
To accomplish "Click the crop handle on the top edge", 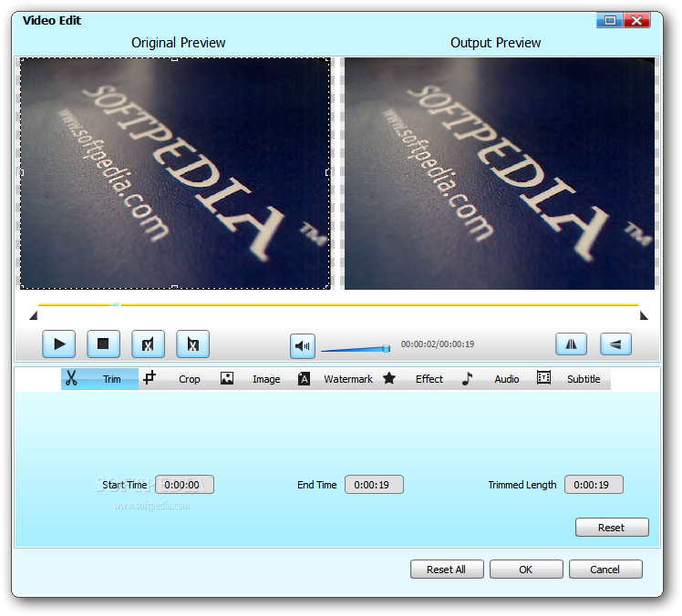I will tap(174, 59).
